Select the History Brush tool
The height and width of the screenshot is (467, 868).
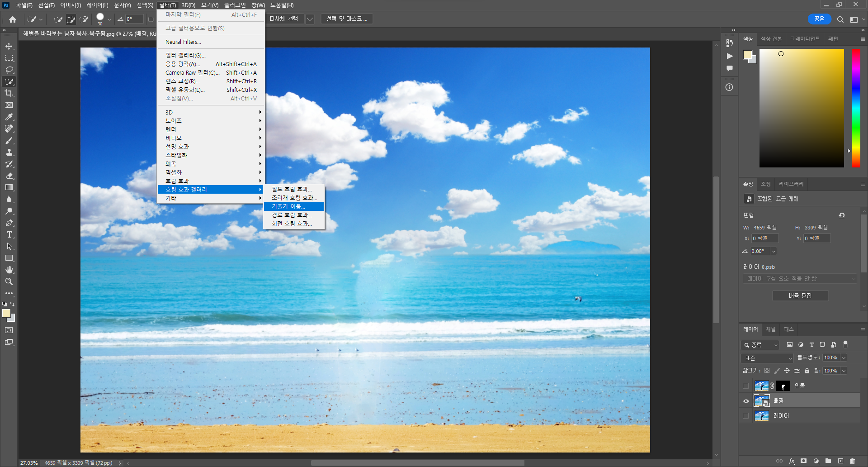(x=9, y=164)
